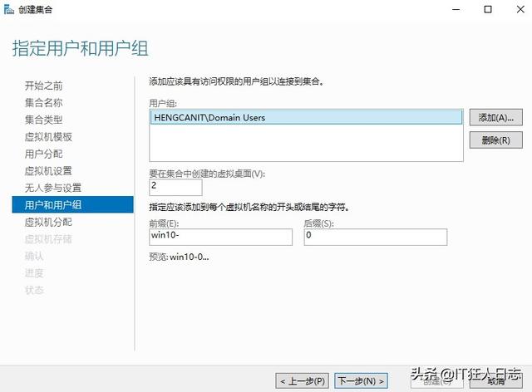532x392 pixels.
Task: Cancel the wizard with 取消 button
Action: pyautogui.click(x=496, y=380)
